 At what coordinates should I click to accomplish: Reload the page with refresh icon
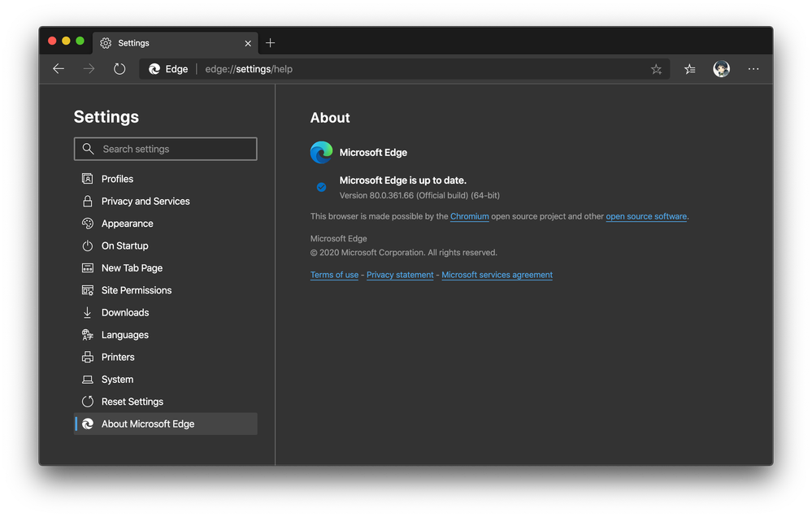click(119, 69)
